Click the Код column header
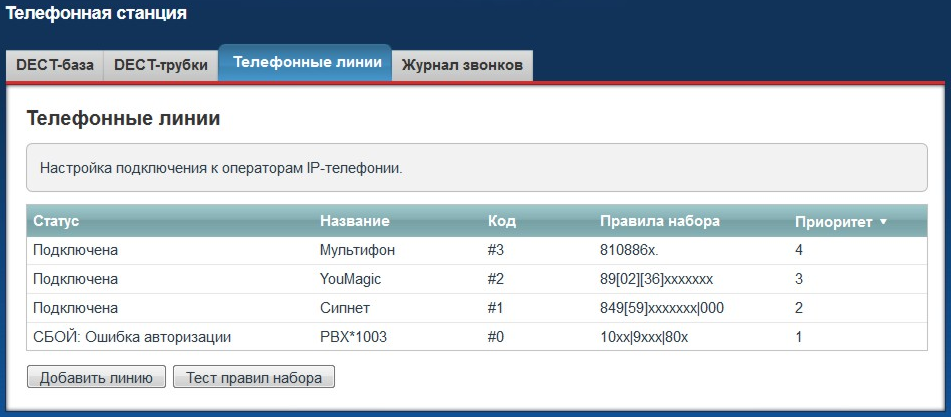The image size is (951, 417). pyautogui.click(x=501, y=220)
